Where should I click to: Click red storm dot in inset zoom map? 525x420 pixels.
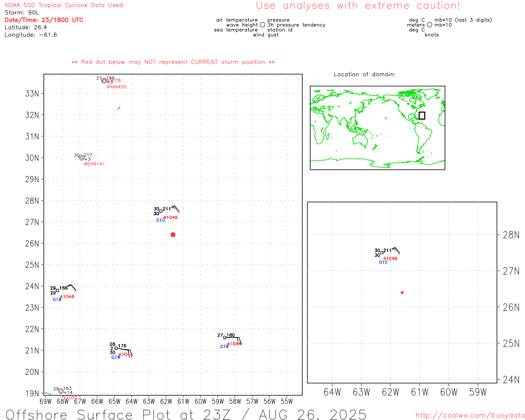coord(402,292)
